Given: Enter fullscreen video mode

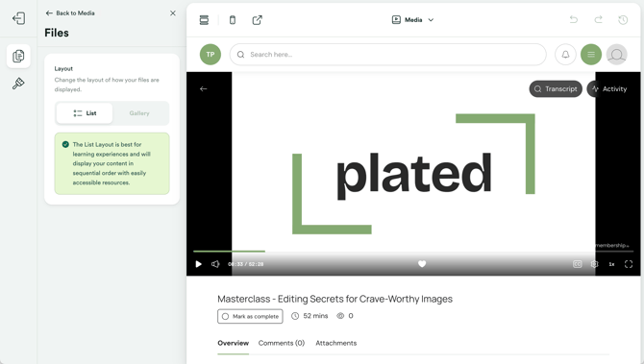Looking at the screenshot, I should (x=629, y=264).
